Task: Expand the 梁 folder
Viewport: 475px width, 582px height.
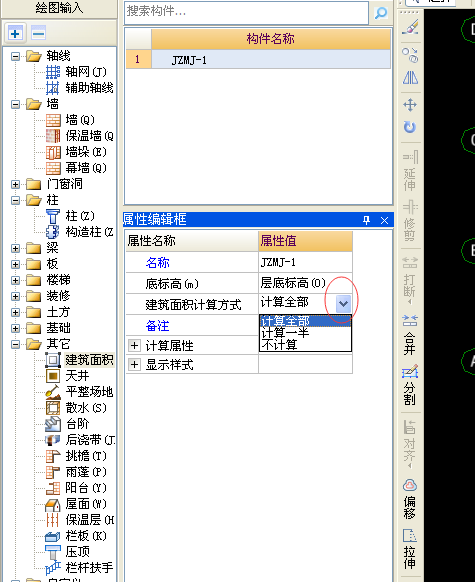Action: (x=15, y=248)
